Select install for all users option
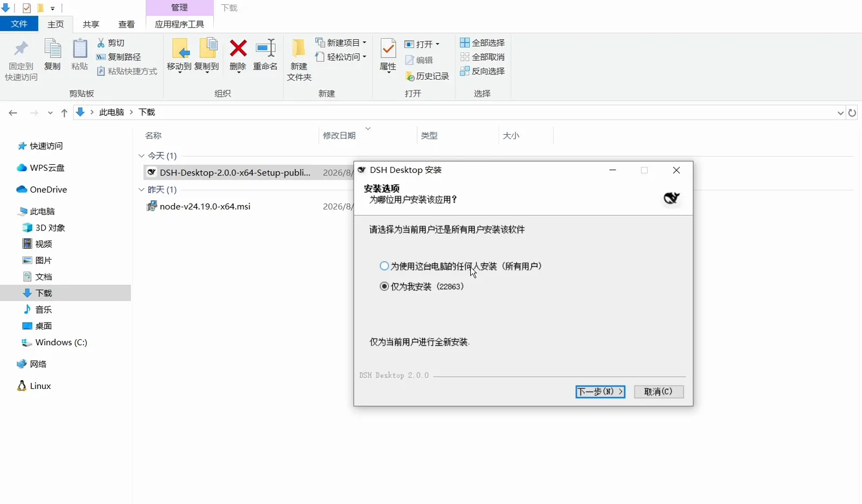This screenshot has height=504, width=862. pos(461,266)
